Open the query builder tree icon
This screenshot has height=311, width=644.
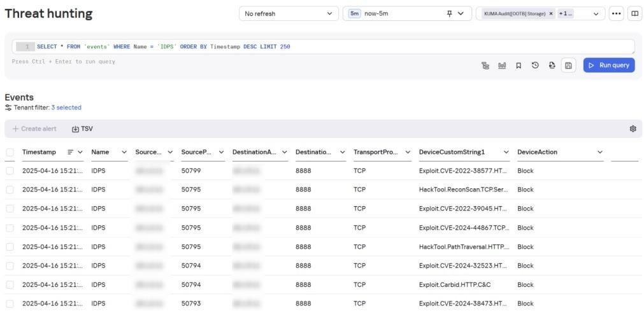pos(485,66)
